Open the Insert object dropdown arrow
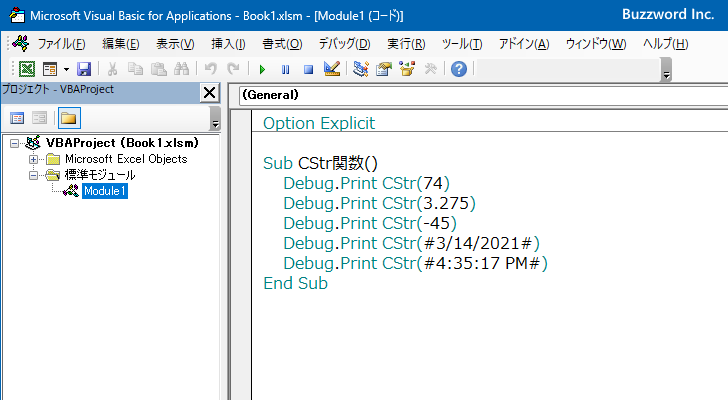Viewport: 728px width, 400px height. (x=66, y=69)
